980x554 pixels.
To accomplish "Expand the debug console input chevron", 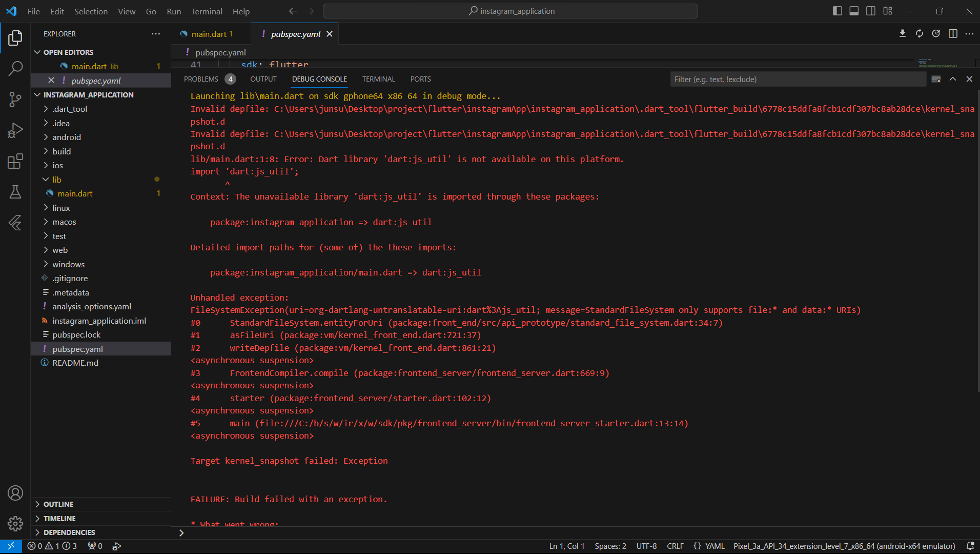I will point(181,533).
